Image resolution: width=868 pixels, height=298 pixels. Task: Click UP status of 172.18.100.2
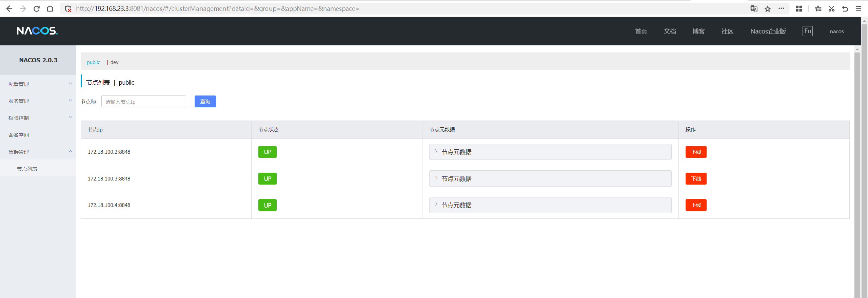(268, 152)
